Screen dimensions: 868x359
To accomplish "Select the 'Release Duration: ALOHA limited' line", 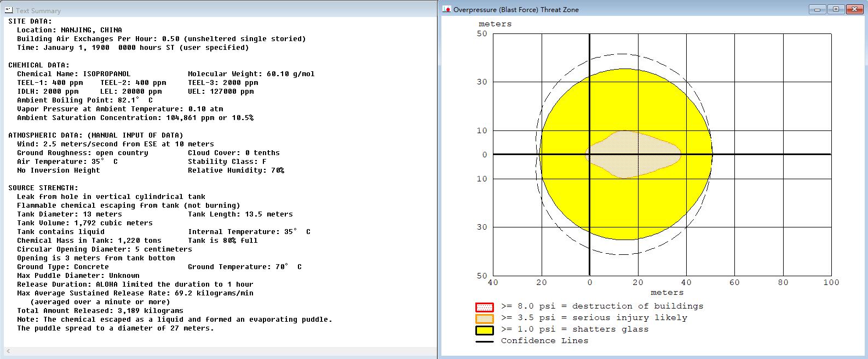I will (135, 284).
